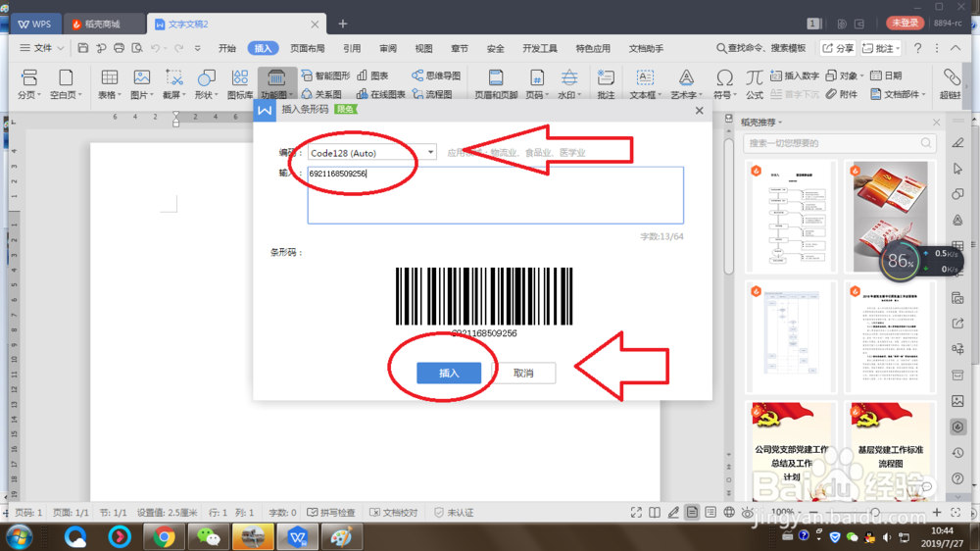This screenshot has width=980, height=551.
Task: Click the 流程图 flowchart tool
Action: tap(432, 94)
